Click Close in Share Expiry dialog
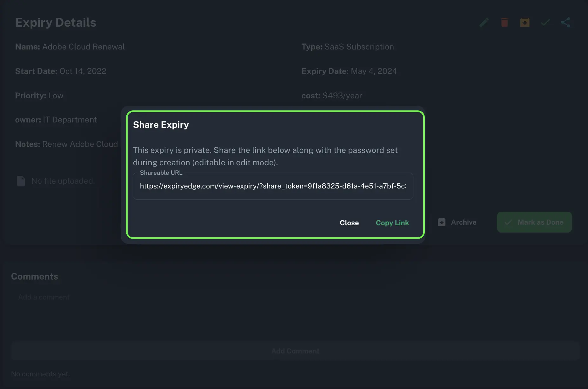This screenshot has width=588, height=389. pos(349,223)
